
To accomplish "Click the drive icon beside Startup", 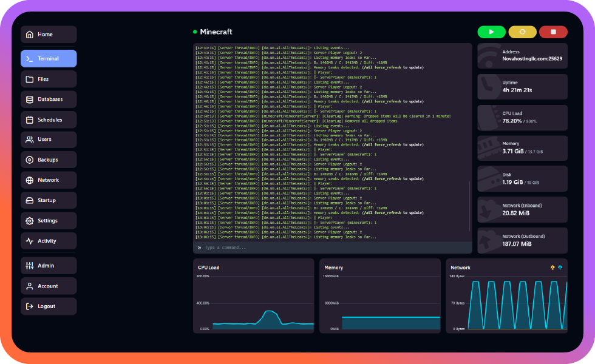I will click(30, 200).
